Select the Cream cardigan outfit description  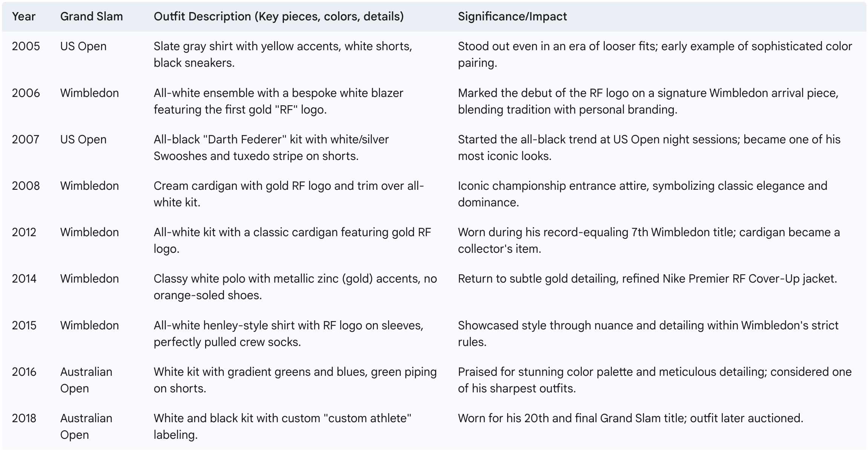click(x=289, y=194)
